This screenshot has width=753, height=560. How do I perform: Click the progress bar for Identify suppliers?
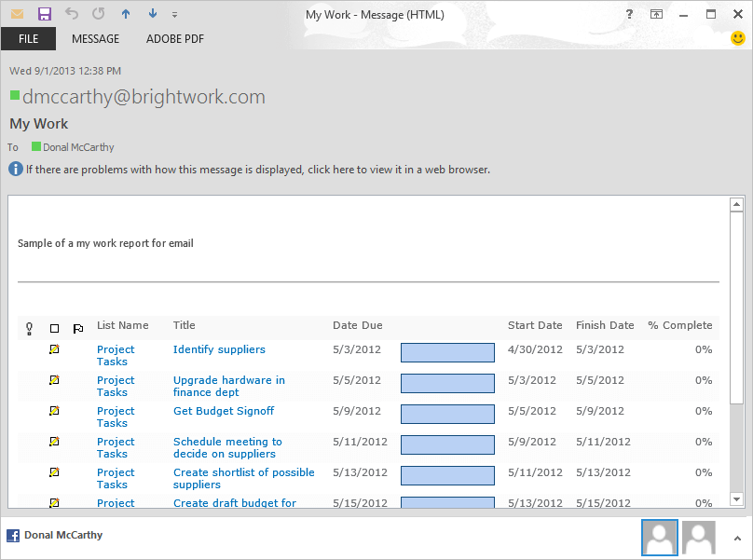click(x=447, y=352)
